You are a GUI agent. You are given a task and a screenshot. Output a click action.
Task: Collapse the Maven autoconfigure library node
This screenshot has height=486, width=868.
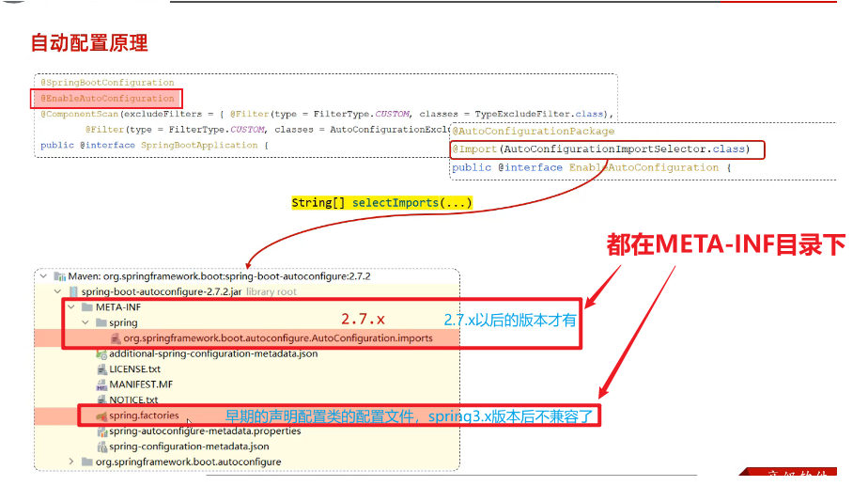43,276
